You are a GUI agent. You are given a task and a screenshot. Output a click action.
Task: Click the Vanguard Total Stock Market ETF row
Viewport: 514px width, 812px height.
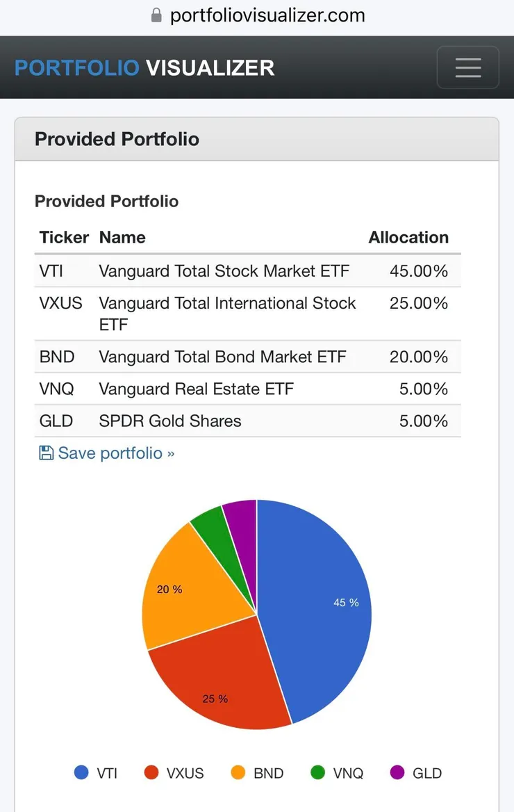tap(224, 270)
